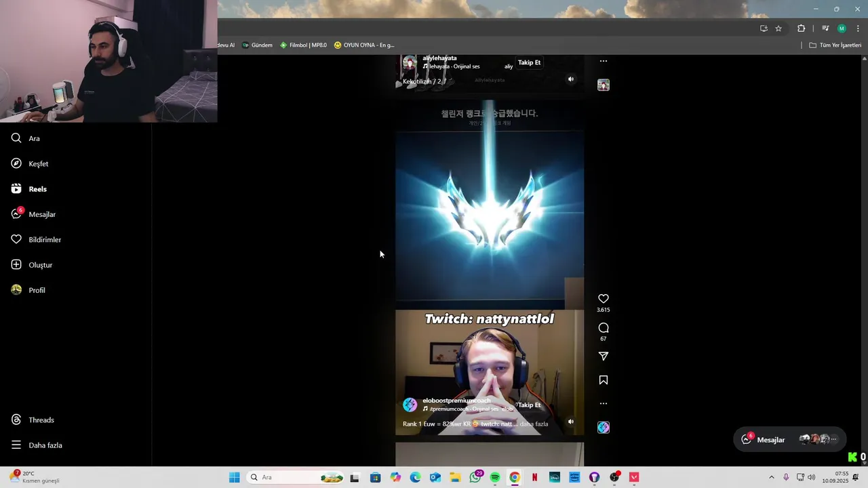Open comments on the reel
Viewport: 868px width, 488px height.
pos(604,328)
